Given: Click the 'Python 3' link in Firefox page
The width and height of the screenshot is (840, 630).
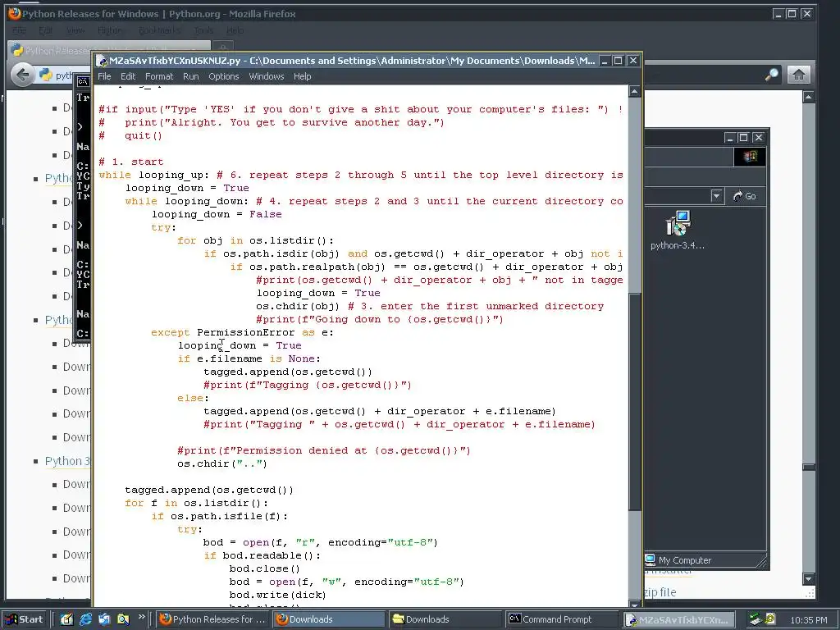Looking at the screenshot, I should click(x=67, y=461).
